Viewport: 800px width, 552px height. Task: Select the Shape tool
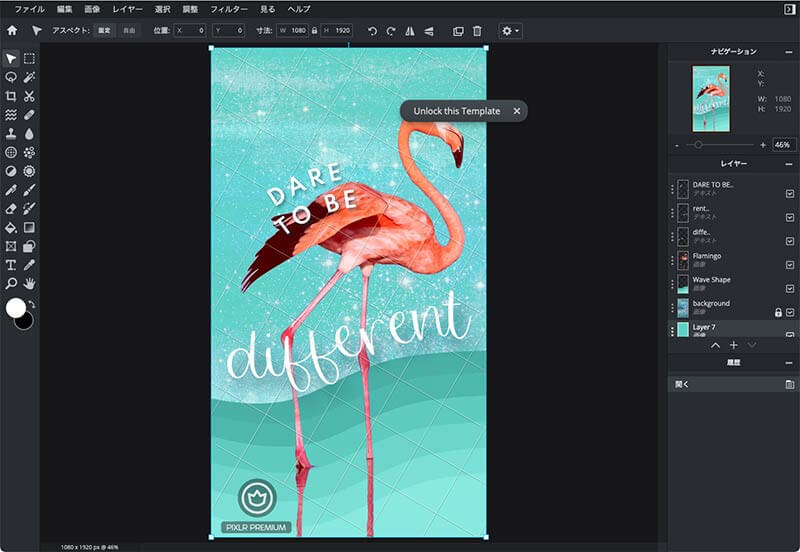30,246
